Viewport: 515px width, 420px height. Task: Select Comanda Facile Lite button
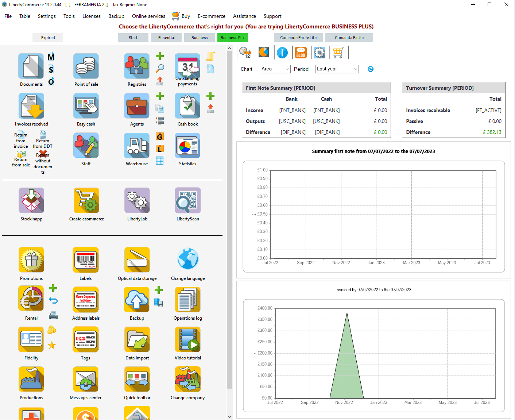[x=298, y=38]
